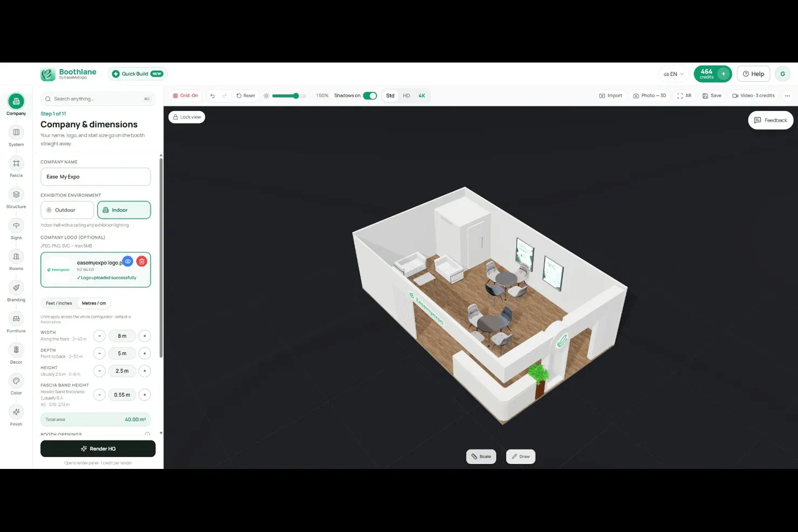
Task: Increase the height with plus stepper
Action: (145, 371)
